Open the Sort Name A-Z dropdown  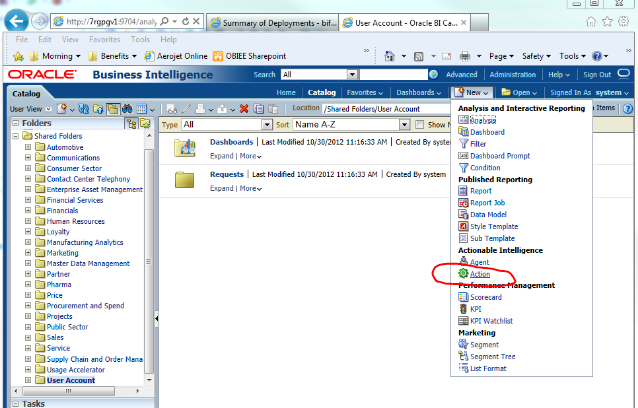coord(404,124)
